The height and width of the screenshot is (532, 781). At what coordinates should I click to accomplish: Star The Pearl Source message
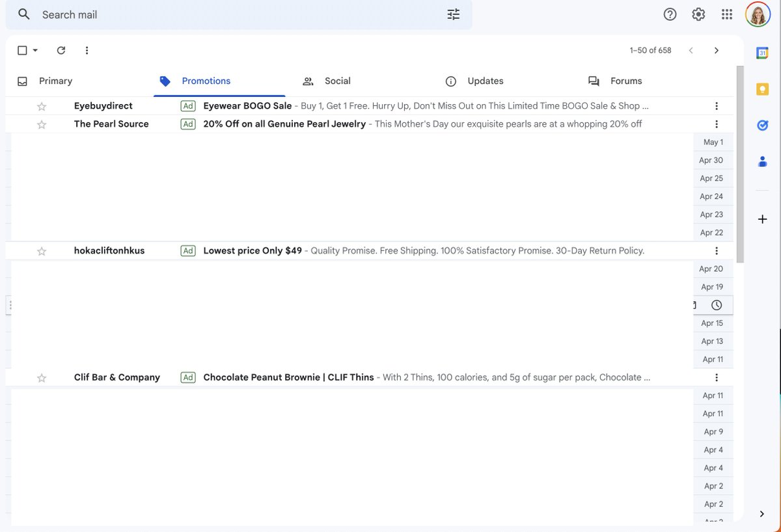pos(42,124)
